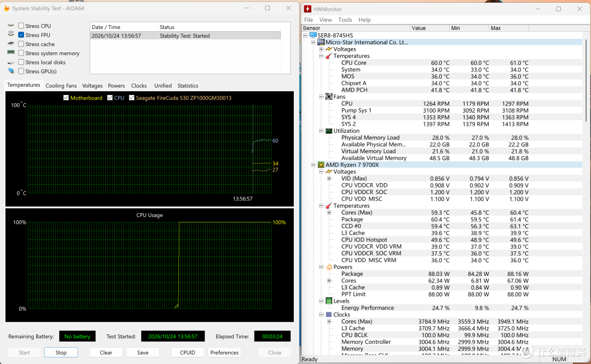Open the View menu in HWMonitor

(x=325, y=20)
